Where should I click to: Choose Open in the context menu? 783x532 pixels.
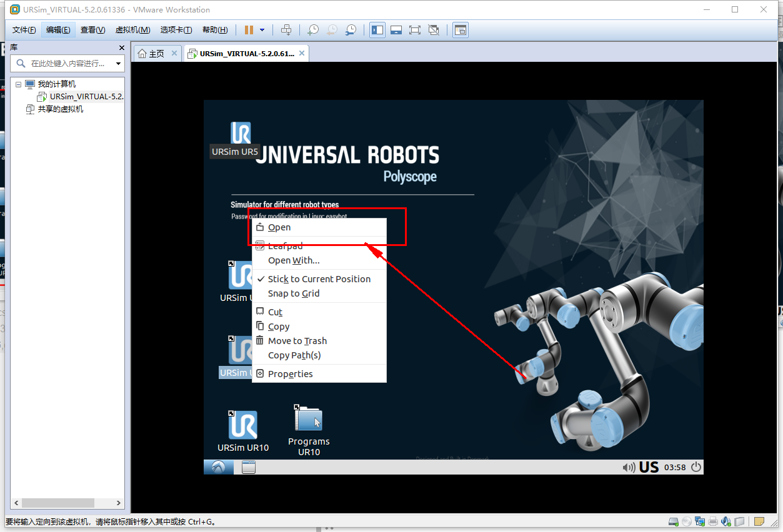point(319,227)
